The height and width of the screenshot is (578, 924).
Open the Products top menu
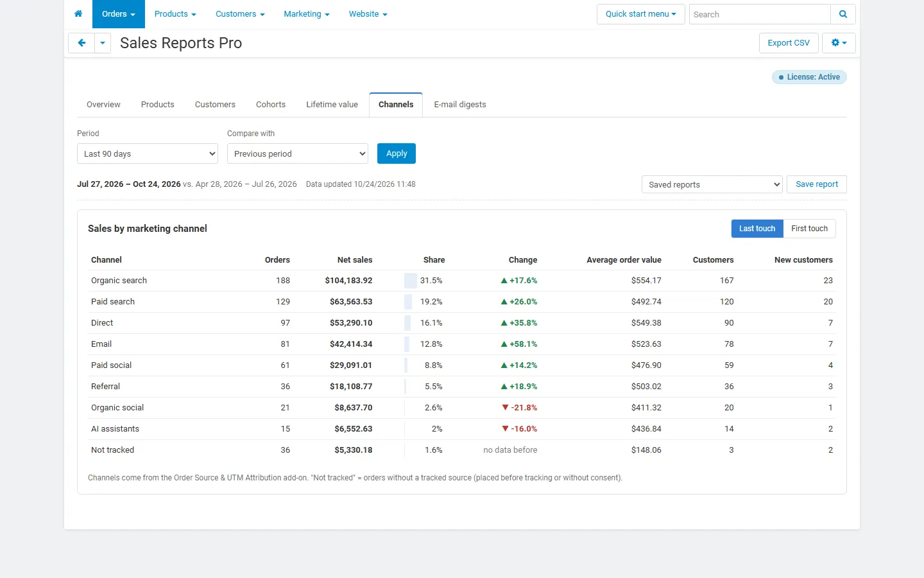(175, 14)
